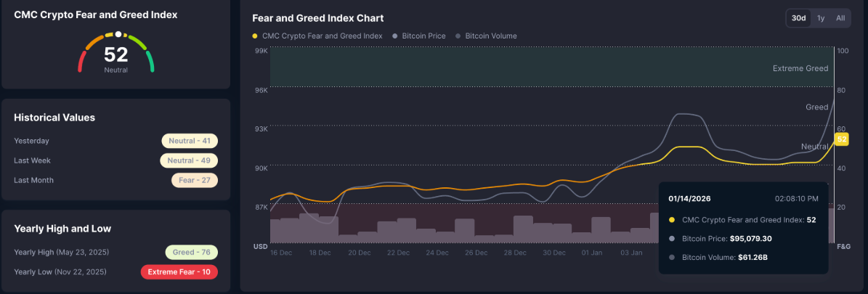The height and width of the screenshot is (294, 868).
Task: Click the Neutral - 49 last week badge
Action: pos(189,160)
